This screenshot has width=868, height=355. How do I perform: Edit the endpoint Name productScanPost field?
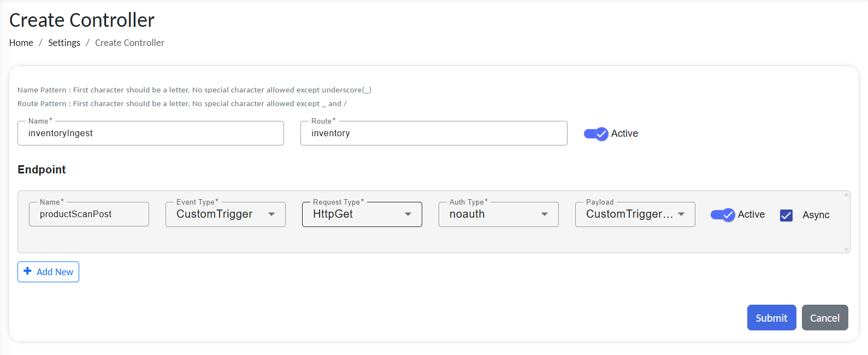(88, 214)
